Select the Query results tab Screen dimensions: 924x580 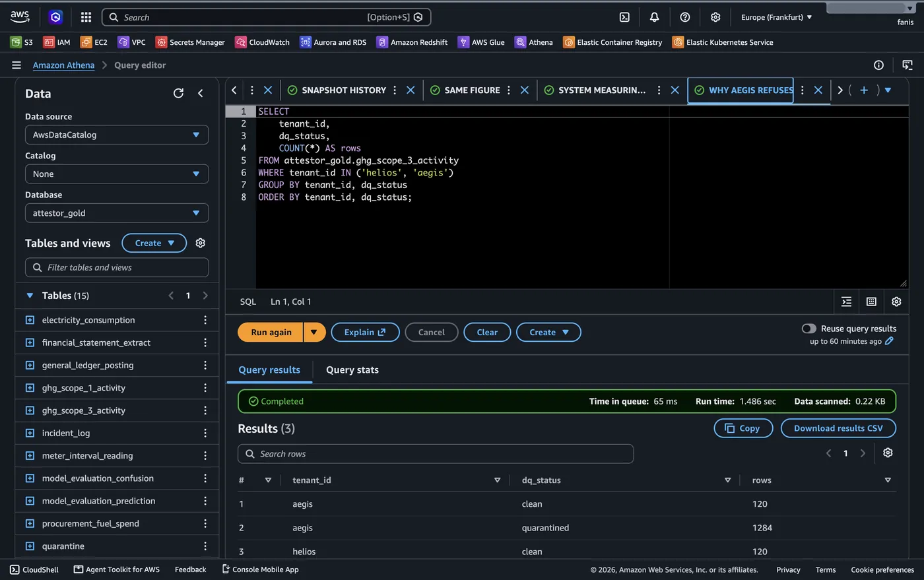point(269,370)
